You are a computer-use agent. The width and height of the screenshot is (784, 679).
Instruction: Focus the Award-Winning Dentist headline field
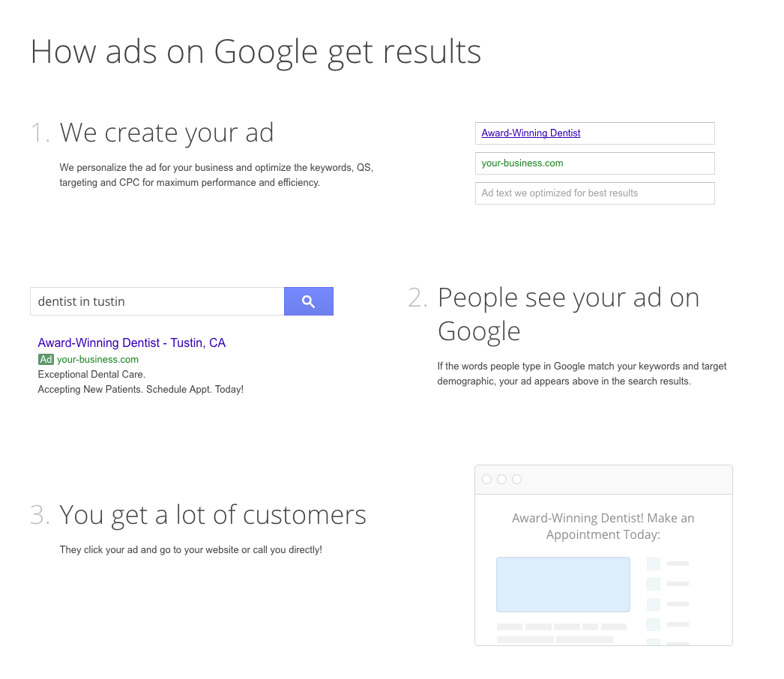click(x=594, y=133)
